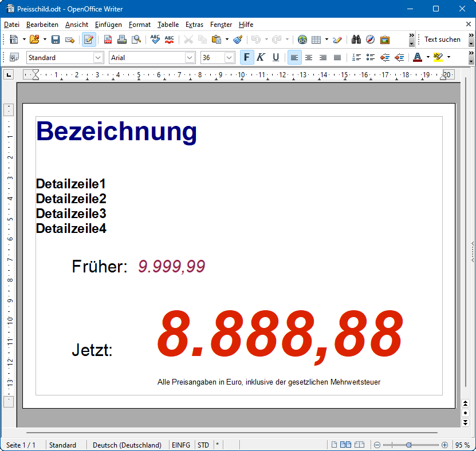The width and height of the screenshot is (476, 451).
Task: Open the Tabelle menu
Action: pyautogui.click(x=168, y=25)
